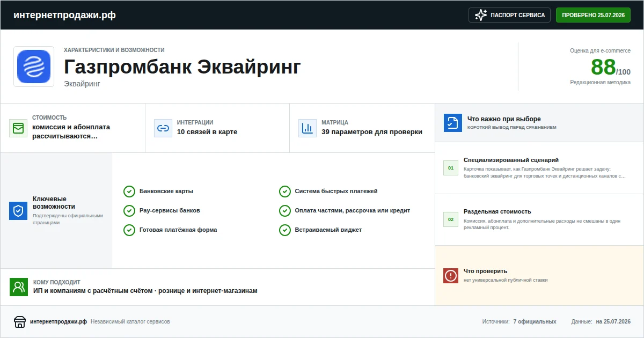The width and height of the screenshot is (644, 338).
Task: Click the 02 step badge
Action: click(x=451, y=219)
